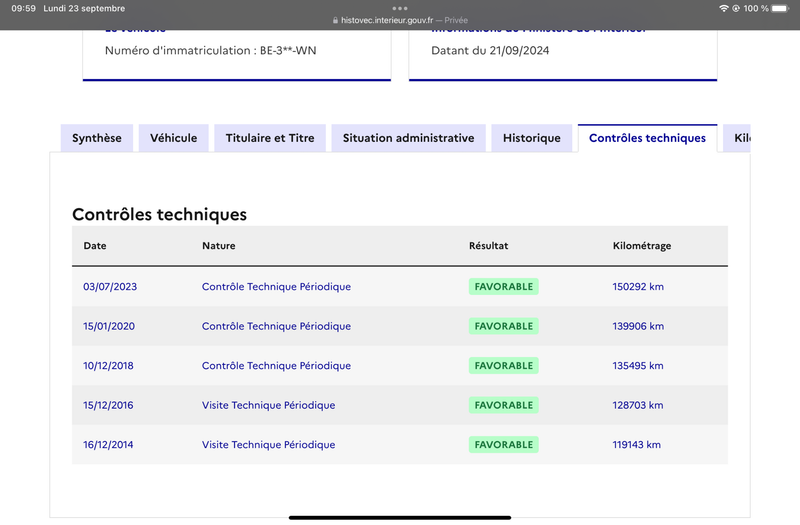Click Contrôle Technique Périodique in the 03/07/2023 row

click(277, 287)
